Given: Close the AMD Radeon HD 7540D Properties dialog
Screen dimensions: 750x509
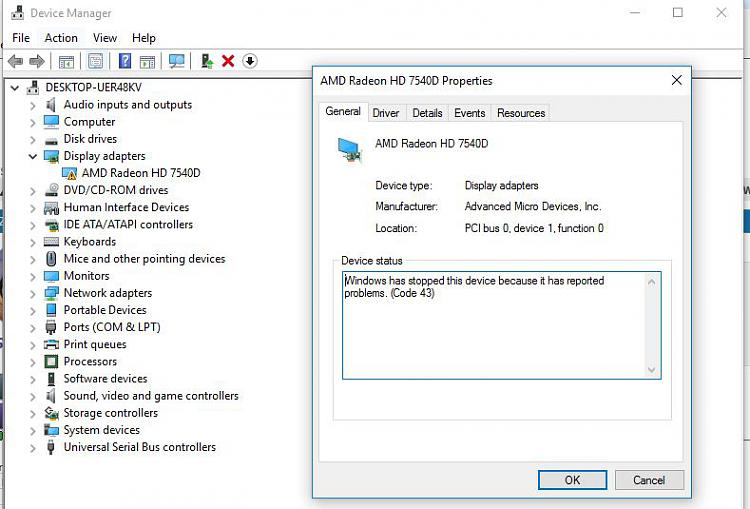Looking at the screenshot, I should (676, 80).
